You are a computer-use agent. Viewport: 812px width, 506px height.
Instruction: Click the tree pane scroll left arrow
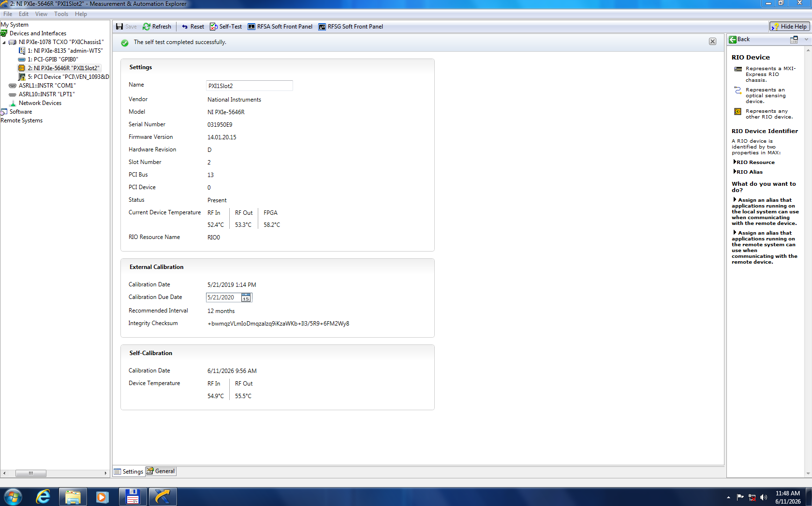coord(4,473)
